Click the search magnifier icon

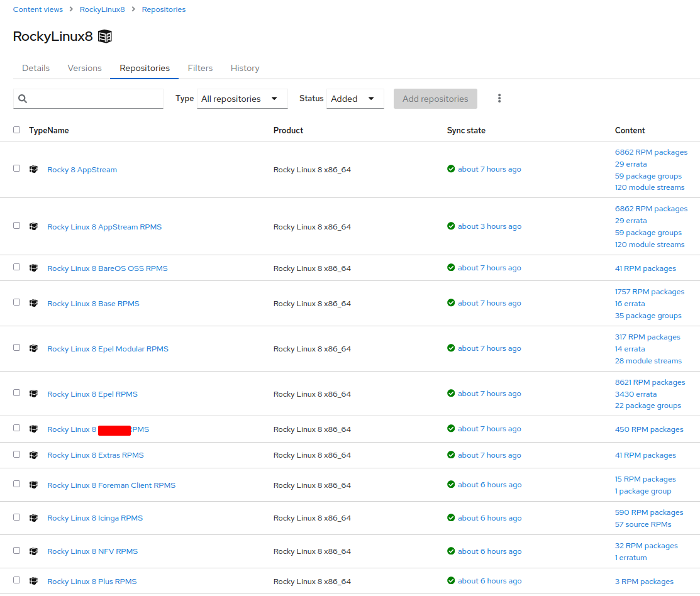pos(23,99)
